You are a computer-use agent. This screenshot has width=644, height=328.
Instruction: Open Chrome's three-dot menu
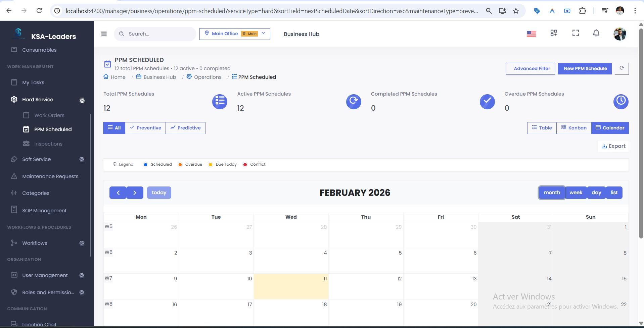[x=635, y=10]
